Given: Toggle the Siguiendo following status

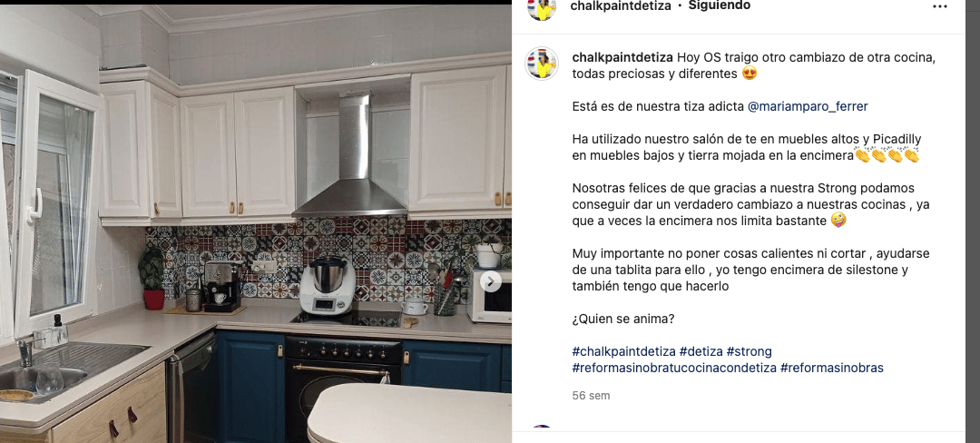Looking at the screenshot, I should click(720, 5).
